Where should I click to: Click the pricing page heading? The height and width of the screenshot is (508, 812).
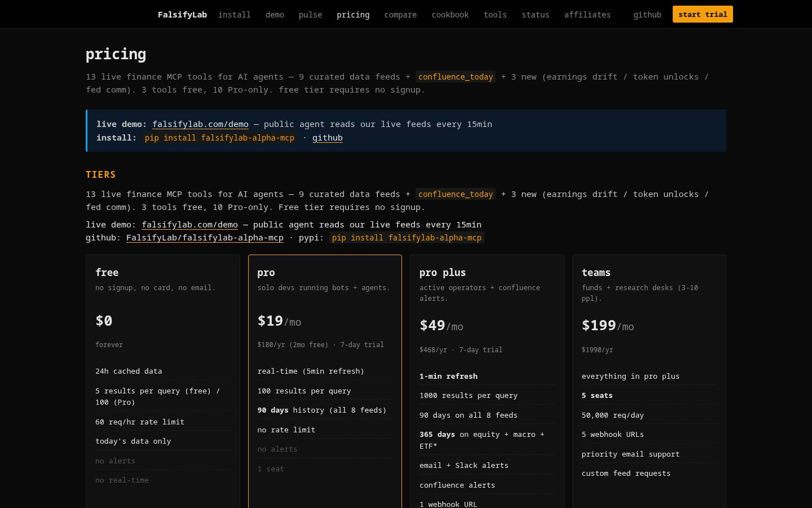(x=116, y=54)
